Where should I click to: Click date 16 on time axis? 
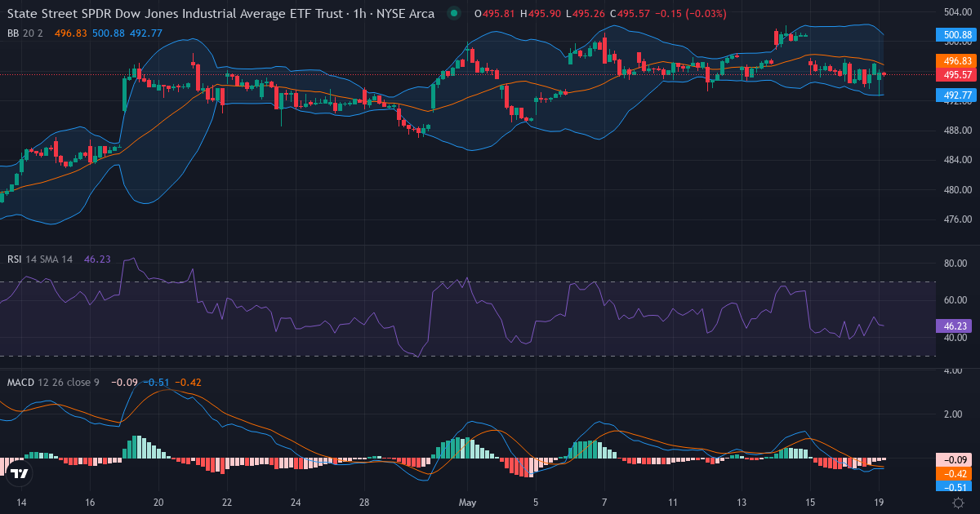(90, 503)
